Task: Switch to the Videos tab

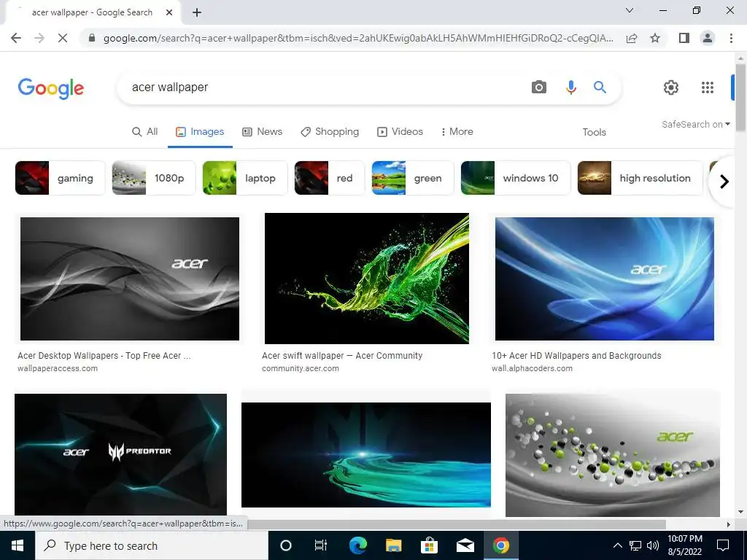Action: tap(400, 132)
